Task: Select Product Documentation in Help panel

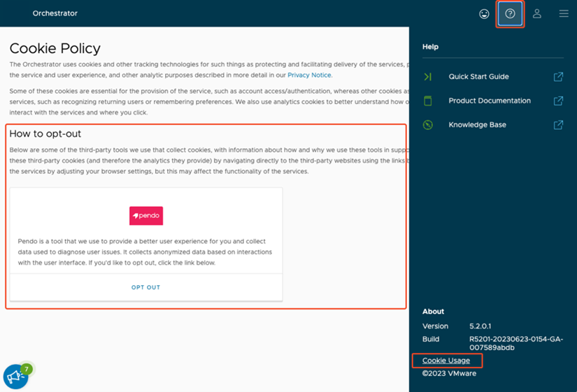Action: coord(489,101)
